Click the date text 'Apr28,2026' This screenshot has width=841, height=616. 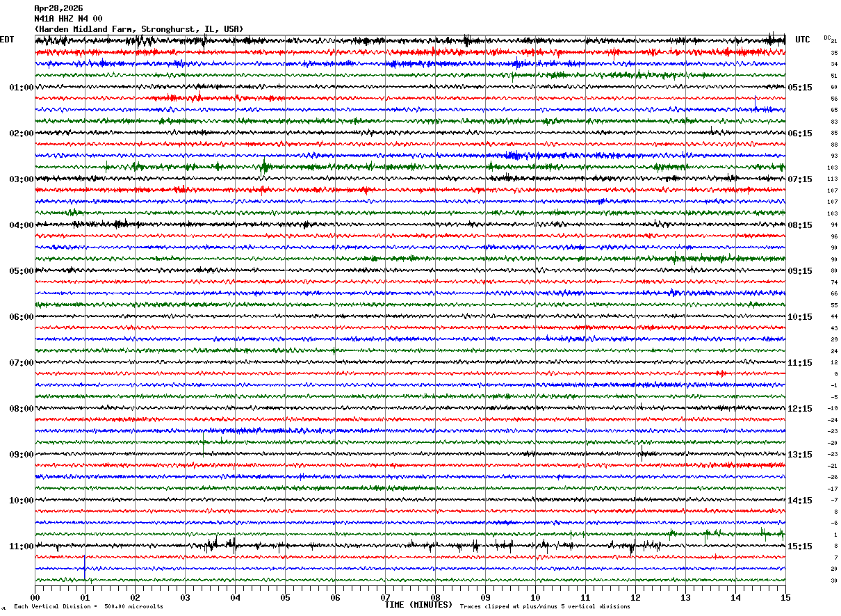(x=58, y=8)
